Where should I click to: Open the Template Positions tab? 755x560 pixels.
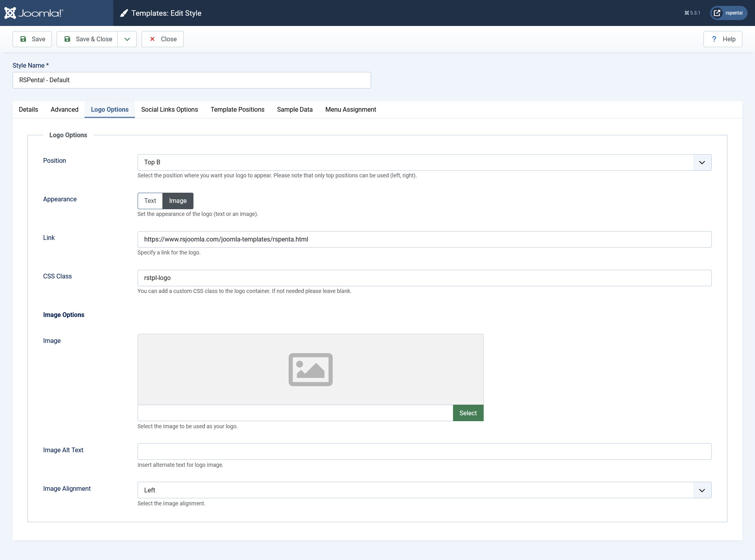click(237, 109)
